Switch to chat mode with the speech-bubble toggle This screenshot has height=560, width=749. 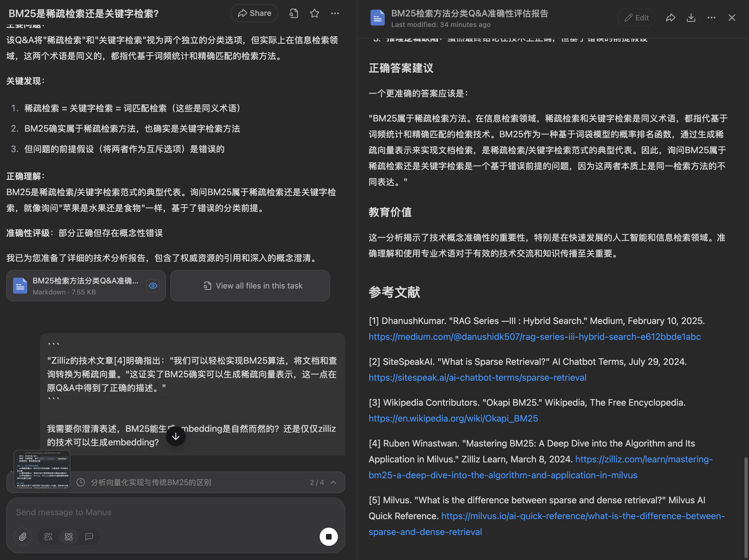tap(89, 537)
